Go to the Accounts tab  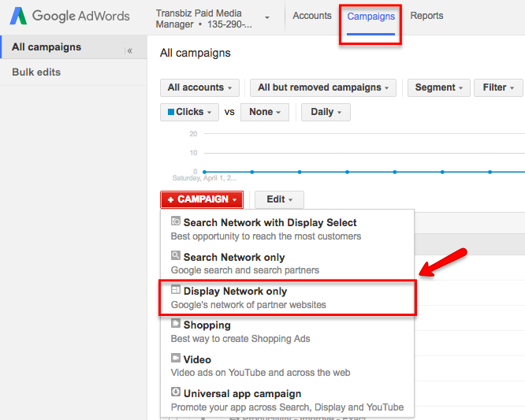[312, 16]
